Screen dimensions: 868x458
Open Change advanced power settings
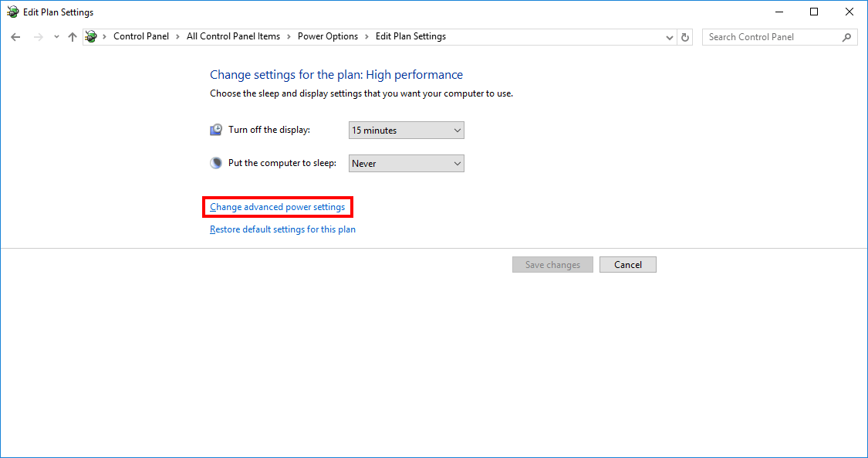(277, 207)
